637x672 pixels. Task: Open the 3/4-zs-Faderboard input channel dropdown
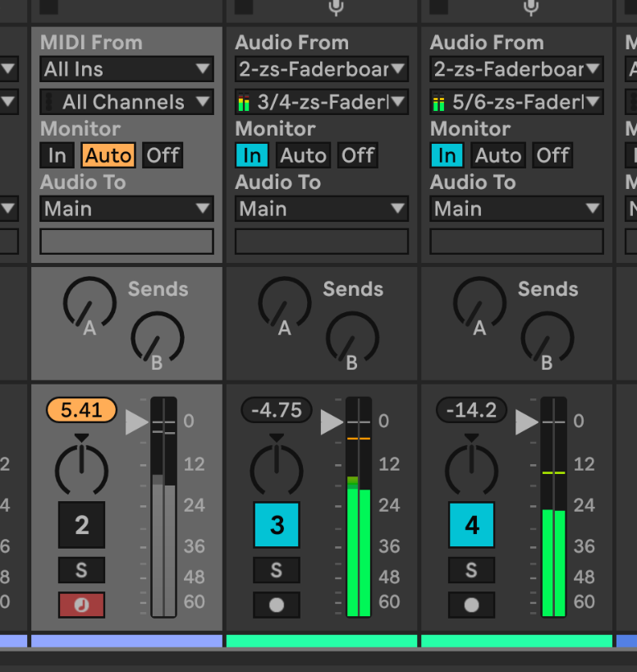tap(322, 102)
